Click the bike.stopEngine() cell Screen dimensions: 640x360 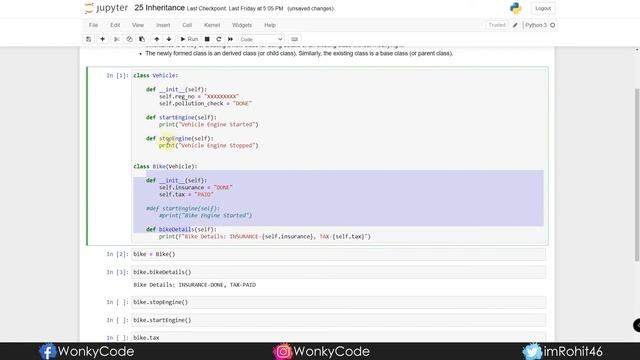point(339,302)
